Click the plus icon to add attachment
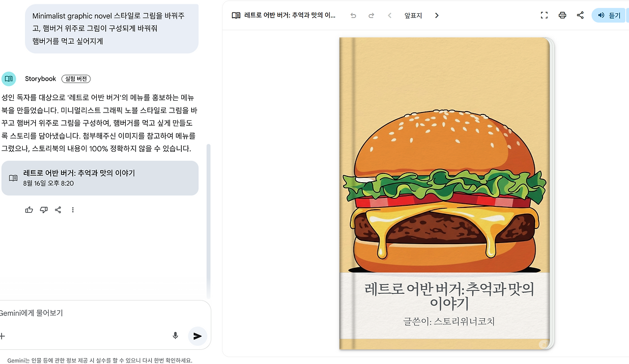This screenshot has height=364, width=629. pyautogui.click(x=1, y=336)
